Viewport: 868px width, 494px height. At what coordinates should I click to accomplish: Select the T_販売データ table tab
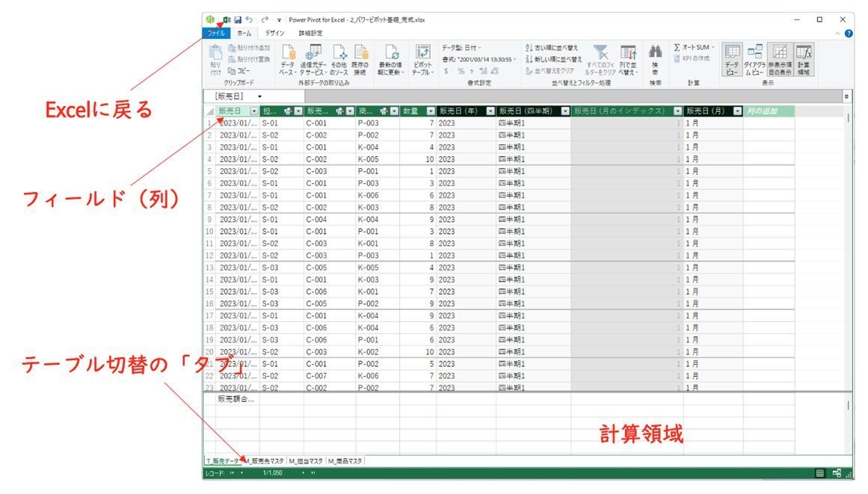223,461
